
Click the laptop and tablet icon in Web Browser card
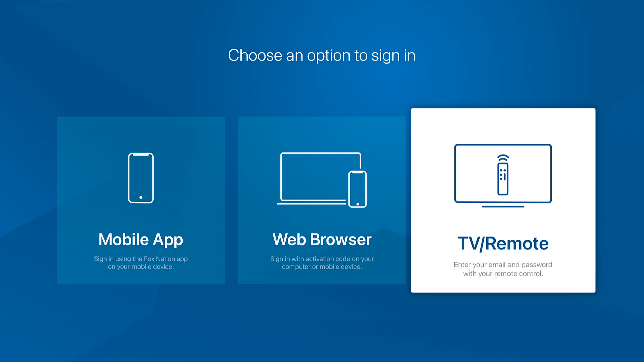(322, 179)
